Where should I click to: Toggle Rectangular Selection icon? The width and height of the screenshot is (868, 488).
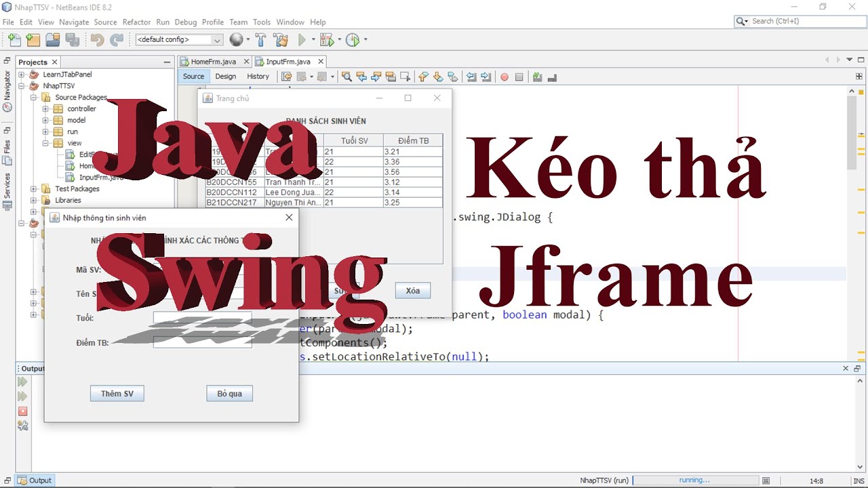pyautogui.click(x=406, y=77)
